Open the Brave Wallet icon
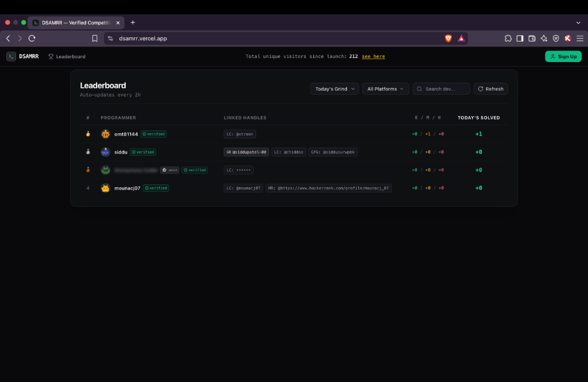 (x=532, y=38)
